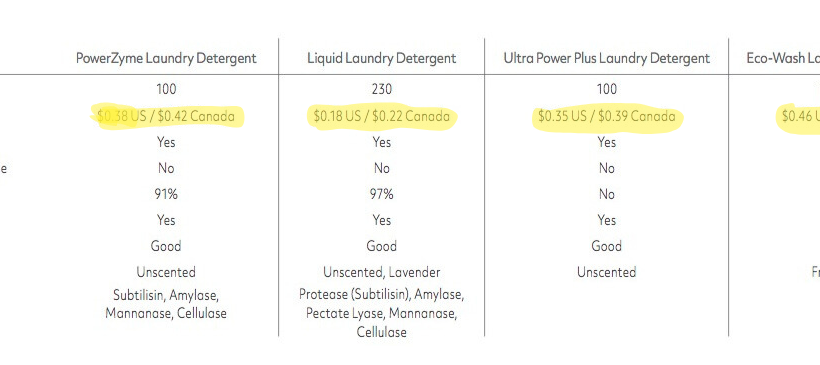Viewport: 820px width, 365px height.
Task: Click the 91% value in PowerZyme column
Action: pyautogui.click(x=166, y=195)
